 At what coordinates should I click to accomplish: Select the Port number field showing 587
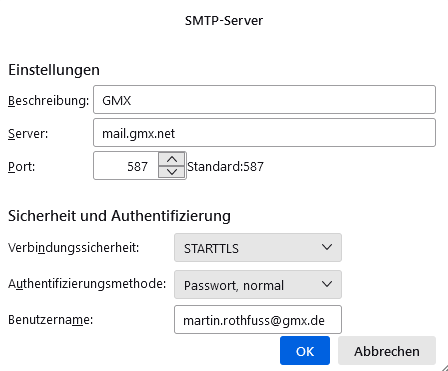click(x=126, y=166)
